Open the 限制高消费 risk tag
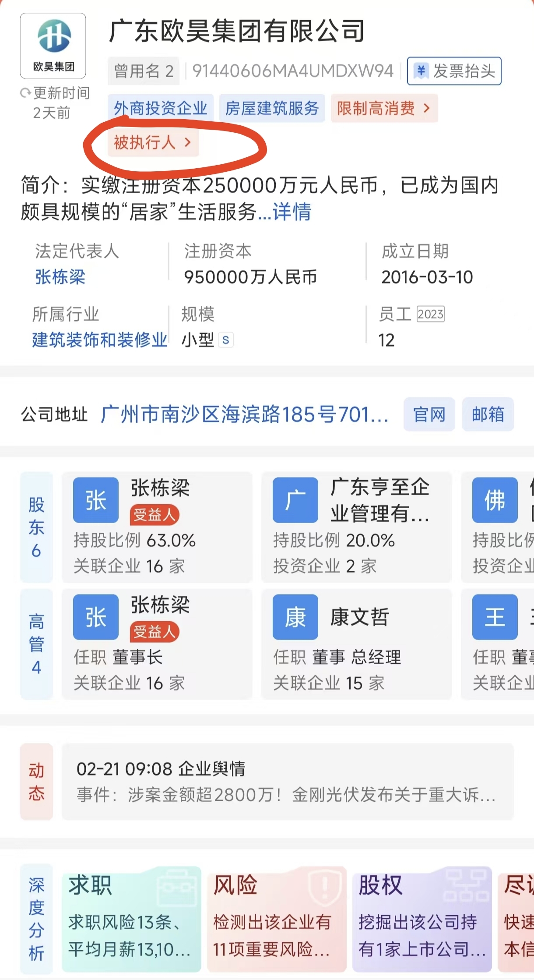Screen dimensions: 534x980 pos(384,108)
